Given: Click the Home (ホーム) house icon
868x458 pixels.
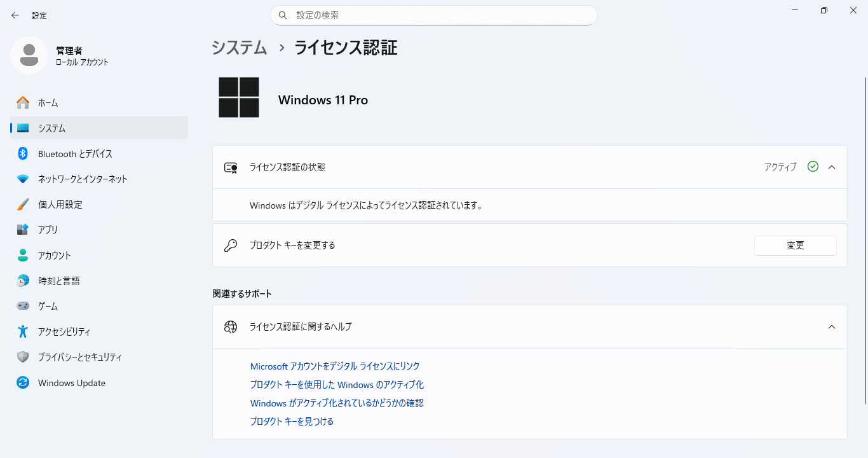Looking at the screenshot, I should tap(23, 102).
